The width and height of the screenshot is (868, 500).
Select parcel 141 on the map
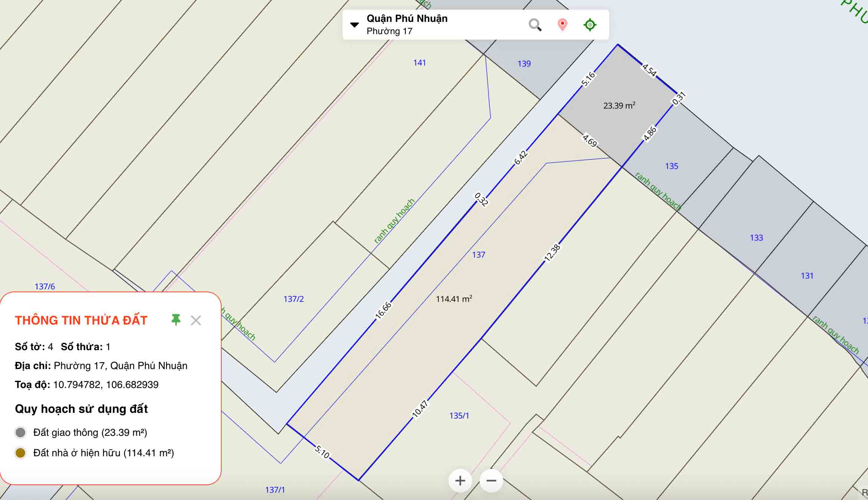coord(419,63)
